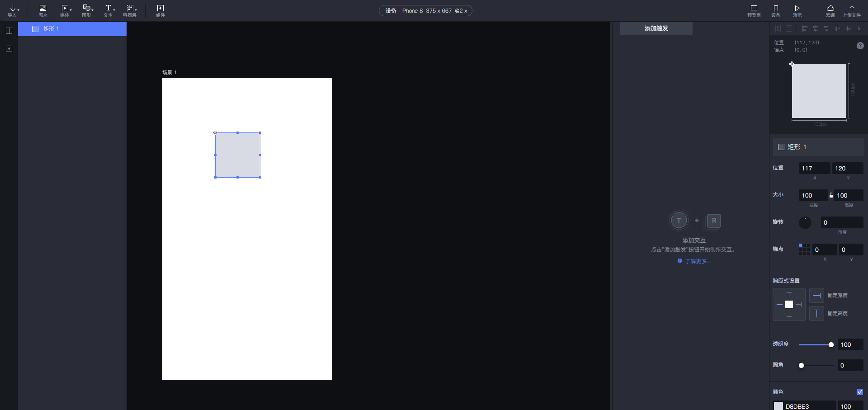Viewport: 868px width, 410px height.
Task: Switch to the components panel in left sidebar
Action: 9,49
